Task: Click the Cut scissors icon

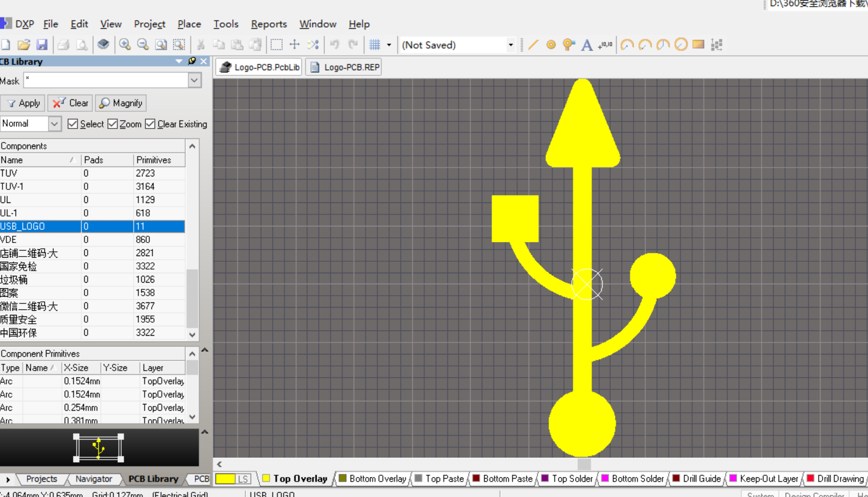Action: click(x=200, y=45)
